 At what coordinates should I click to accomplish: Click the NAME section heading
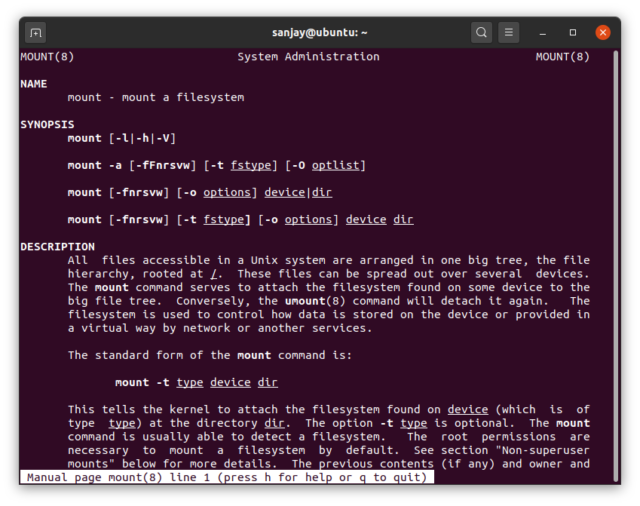[x=33, y=84]
